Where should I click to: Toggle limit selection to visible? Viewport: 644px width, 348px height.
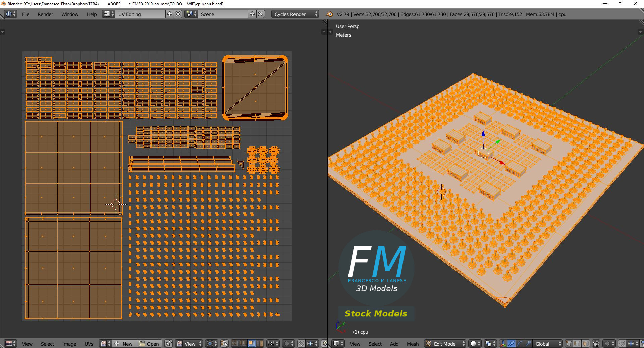(x=596, y=344)
